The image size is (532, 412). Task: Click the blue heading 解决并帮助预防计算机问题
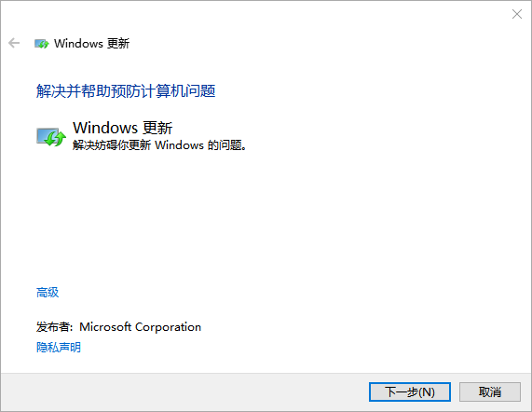pyautogui.click(x=126, y=90)
